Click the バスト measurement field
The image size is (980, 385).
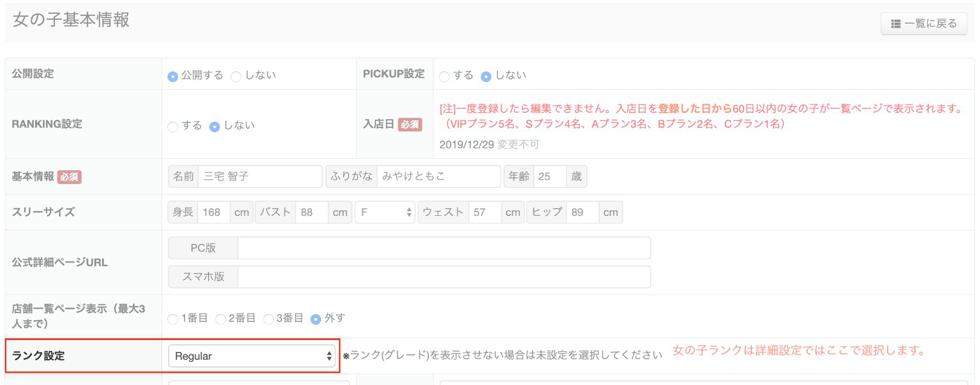pos(311,212)
